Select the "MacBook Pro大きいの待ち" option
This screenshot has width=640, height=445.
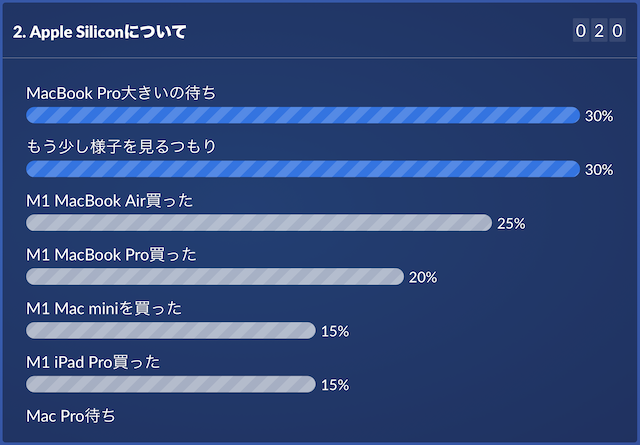coord(121,93)
